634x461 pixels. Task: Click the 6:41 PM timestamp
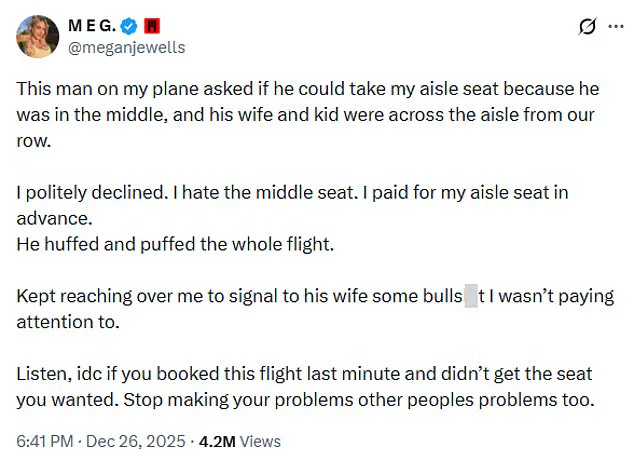45,441
